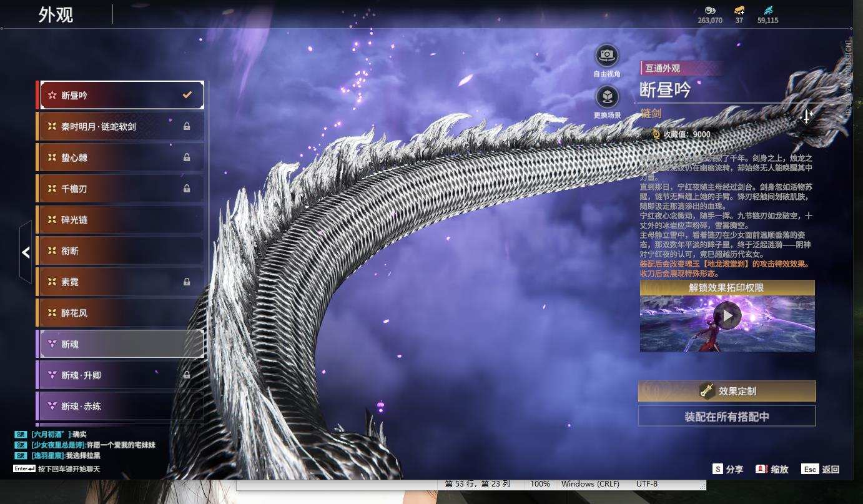Open 效果定制 effect customization
Image resolution: width=863 pixels, height=504 pixels.
727,391
